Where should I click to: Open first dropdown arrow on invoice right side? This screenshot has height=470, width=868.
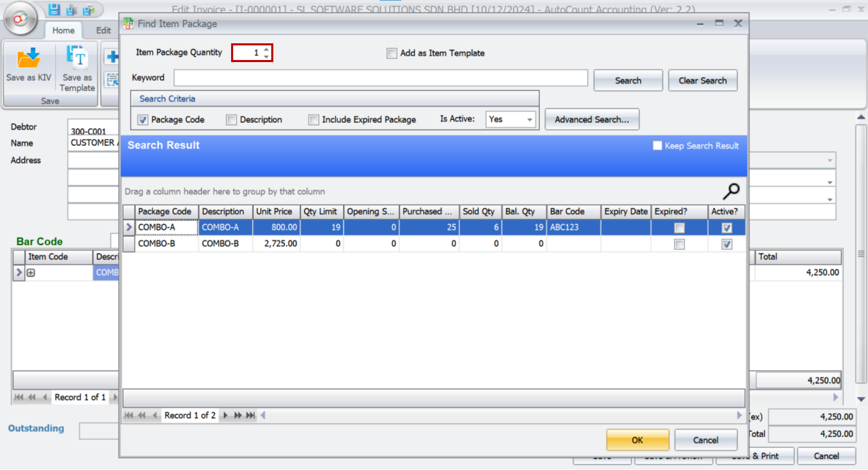click(x=829, y=160)
